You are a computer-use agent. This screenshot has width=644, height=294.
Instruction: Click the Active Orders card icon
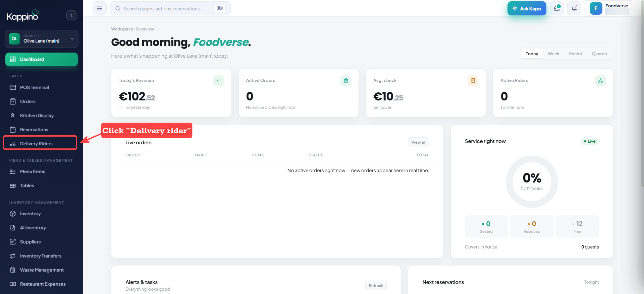346,81
